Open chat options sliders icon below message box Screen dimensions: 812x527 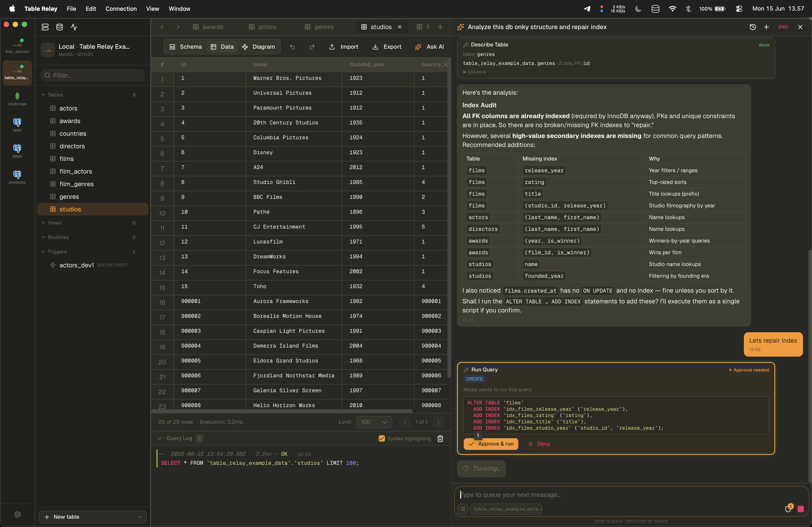463,509
